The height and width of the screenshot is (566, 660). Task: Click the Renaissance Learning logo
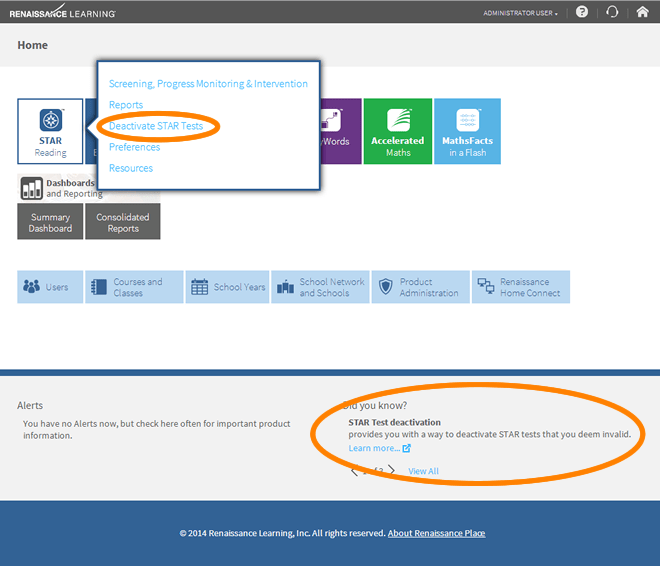pos(62,12)
